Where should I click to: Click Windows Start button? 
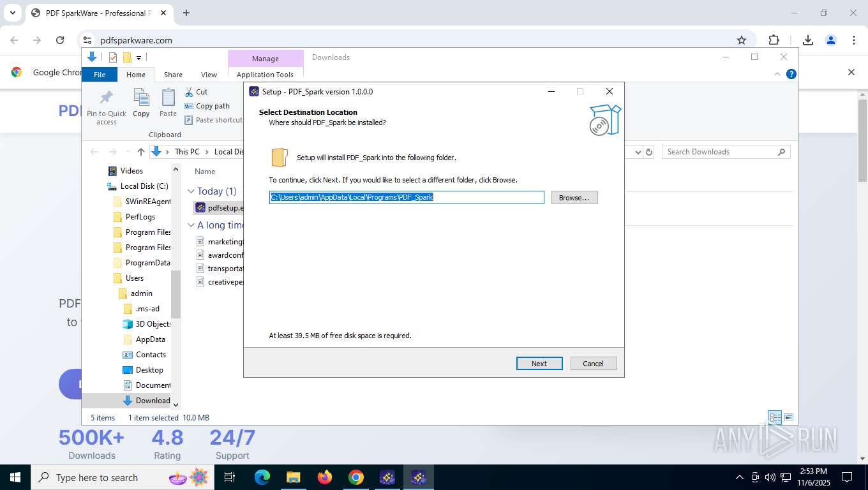tap(15, 477)
